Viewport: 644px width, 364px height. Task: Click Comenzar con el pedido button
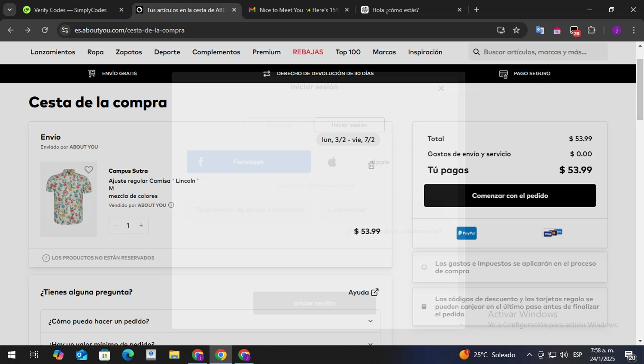coord(510,196)
